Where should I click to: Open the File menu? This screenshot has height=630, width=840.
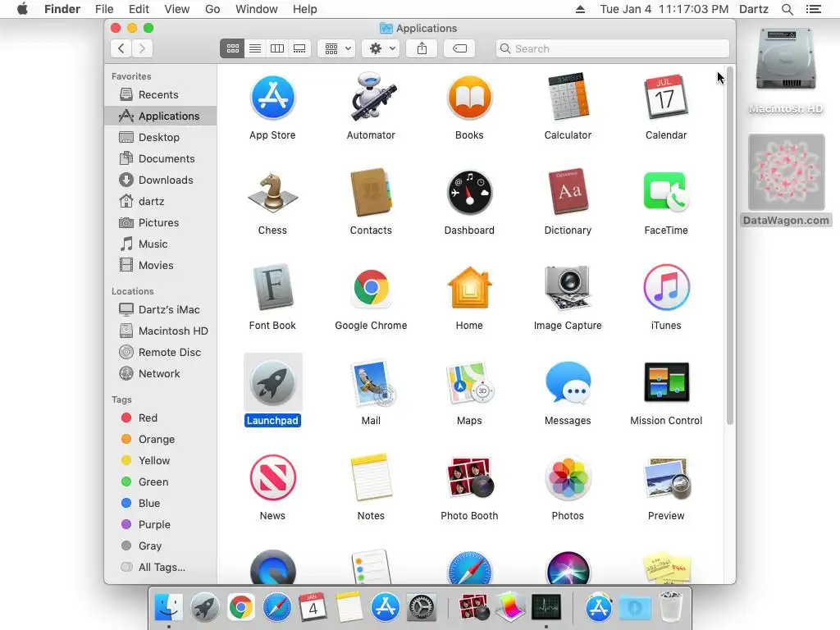point(104,9)
